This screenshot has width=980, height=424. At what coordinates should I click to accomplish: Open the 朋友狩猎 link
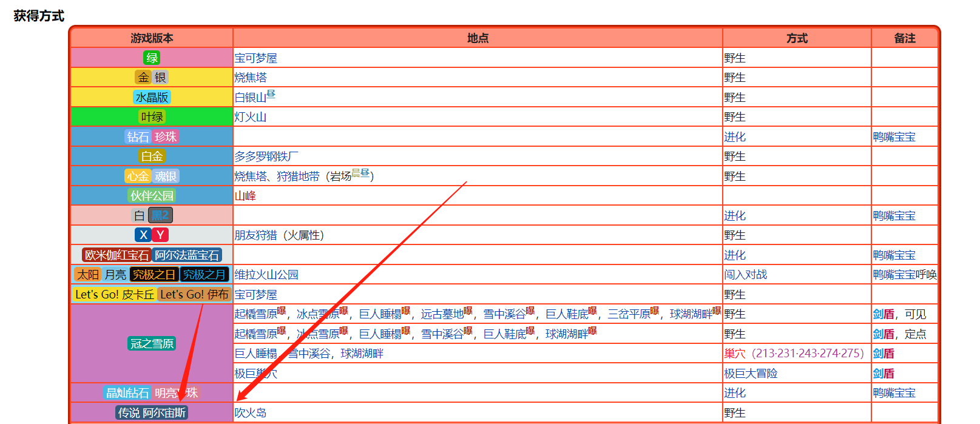[256, 235]
